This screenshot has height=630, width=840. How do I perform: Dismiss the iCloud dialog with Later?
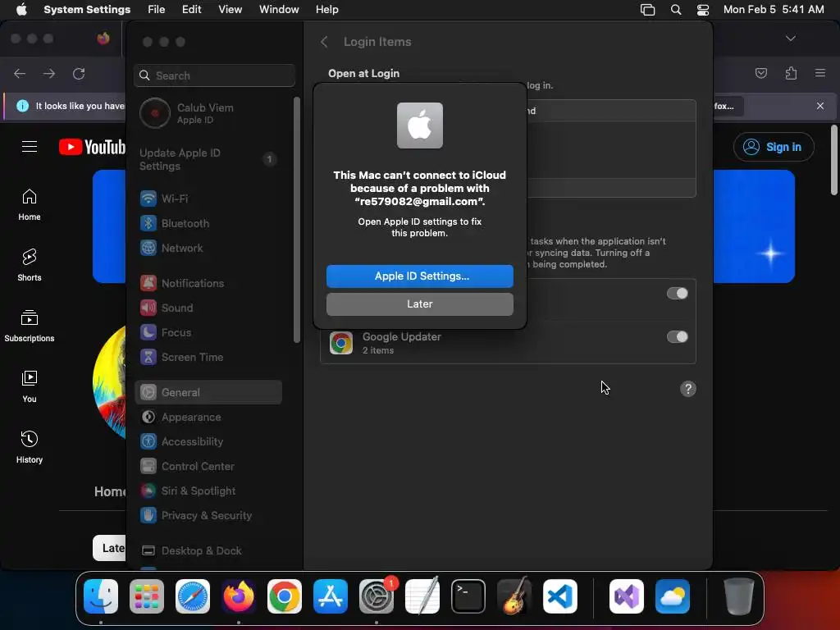tap(419, 304)
